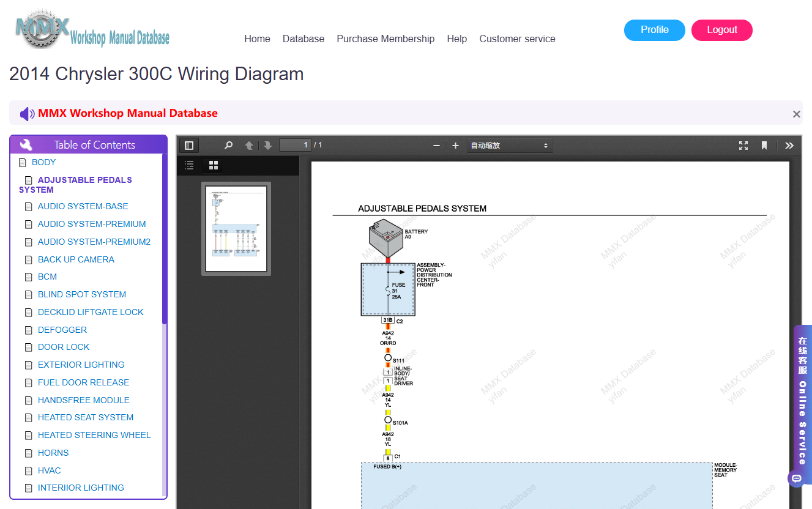Open INTERIIOR LIGHTING diagram

(81, 488)
